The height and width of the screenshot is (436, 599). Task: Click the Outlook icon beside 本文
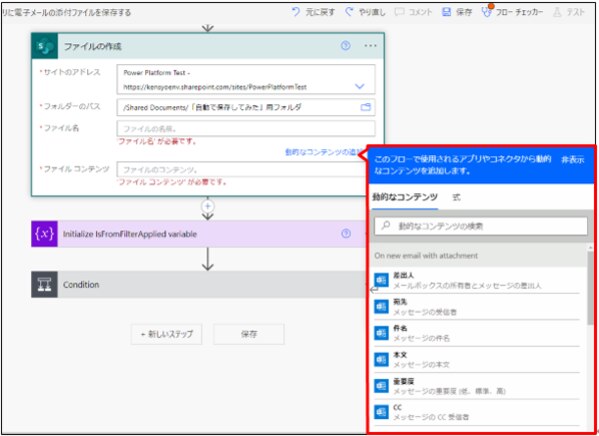[381, 359]
